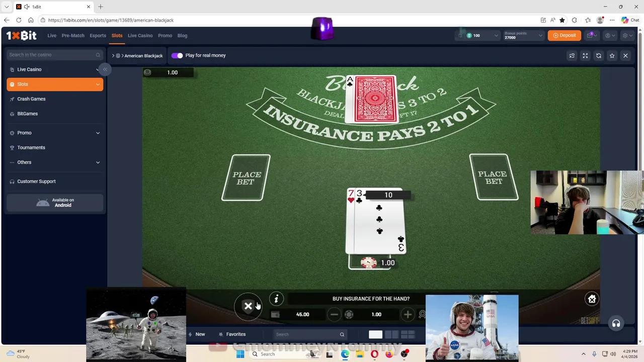Open the Blog tab
The width and height of the screenshot is (644, 362).
[182, 36]
